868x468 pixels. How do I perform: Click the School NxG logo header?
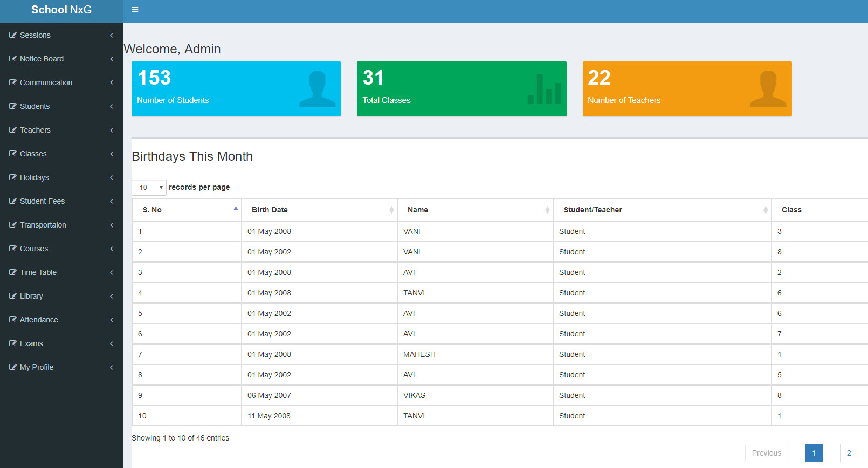coord(61,10)
